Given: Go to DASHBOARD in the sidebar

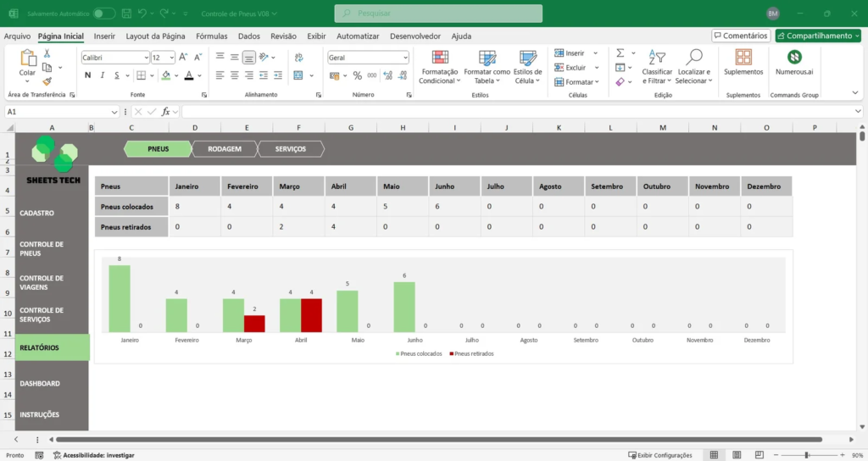Looking at the screenshot, I should coord(40,384).
